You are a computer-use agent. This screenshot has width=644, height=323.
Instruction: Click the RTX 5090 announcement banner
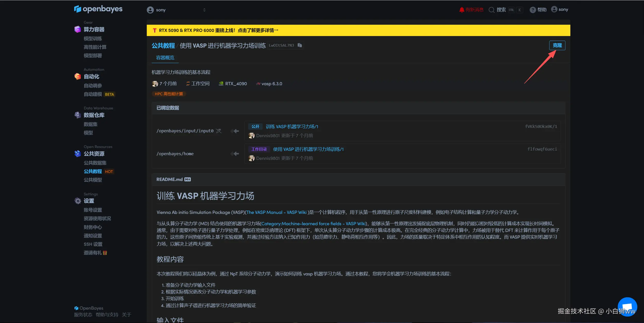click(218, 30)
